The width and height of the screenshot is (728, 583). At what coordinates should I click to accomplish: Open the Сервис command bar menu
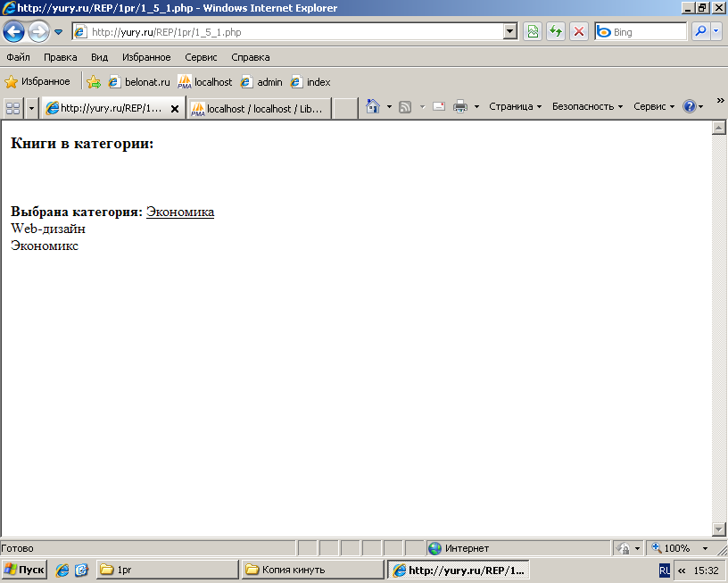(654, 106)
